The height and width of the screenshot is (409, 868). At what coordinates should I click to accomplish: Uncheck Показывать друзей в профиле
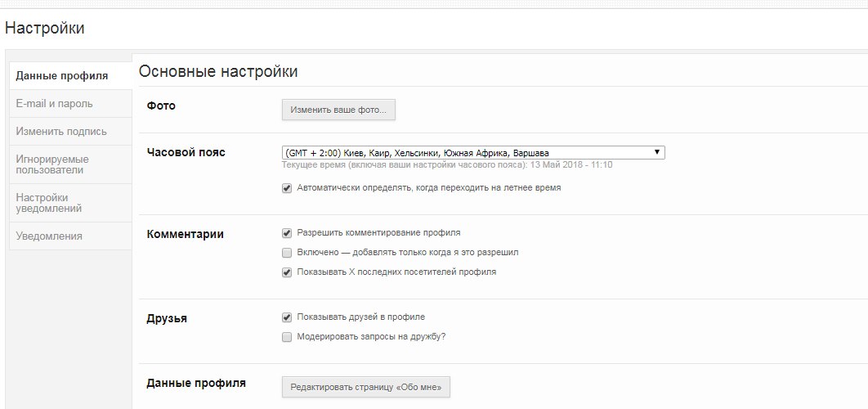(x=287, y=317)
